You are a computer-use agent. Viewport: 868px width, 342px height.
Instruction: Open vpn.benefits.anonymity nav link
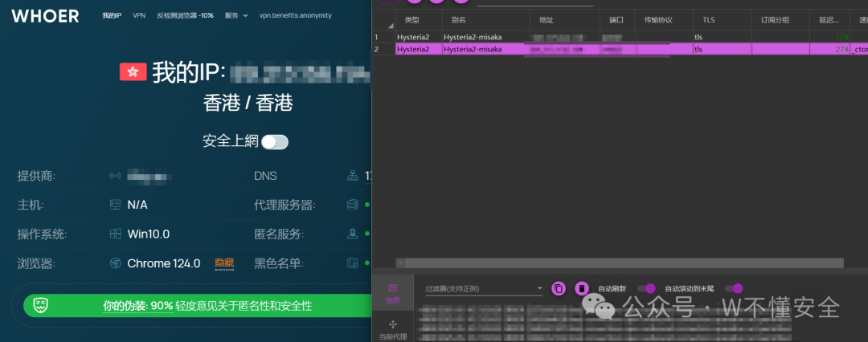296,15
